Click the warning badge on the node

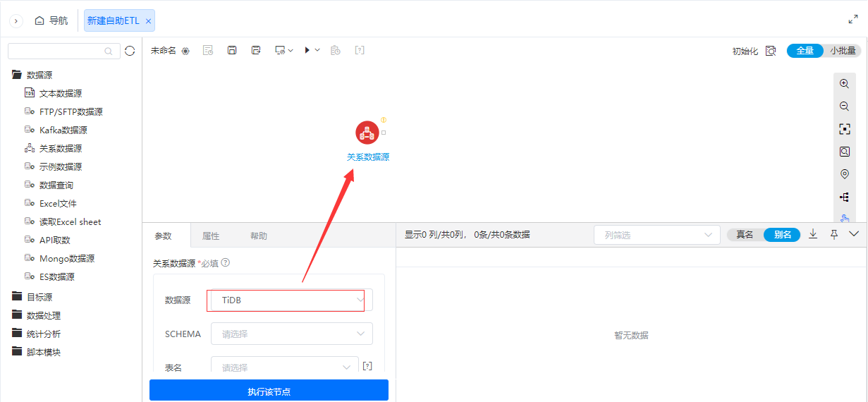coord(384,120)
